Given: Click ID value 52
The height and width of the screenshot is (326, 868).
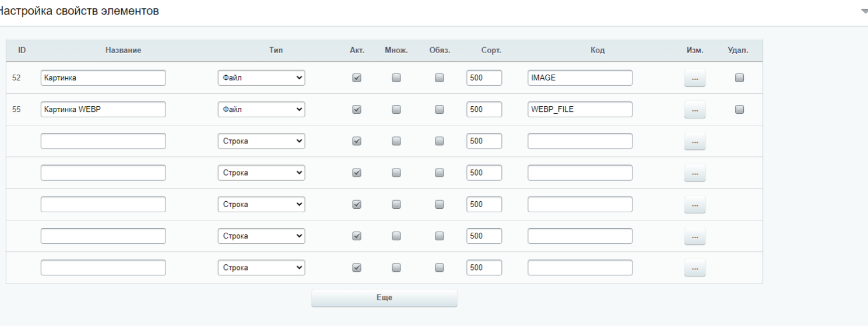Looking at the screenshot, I should 16,78.
